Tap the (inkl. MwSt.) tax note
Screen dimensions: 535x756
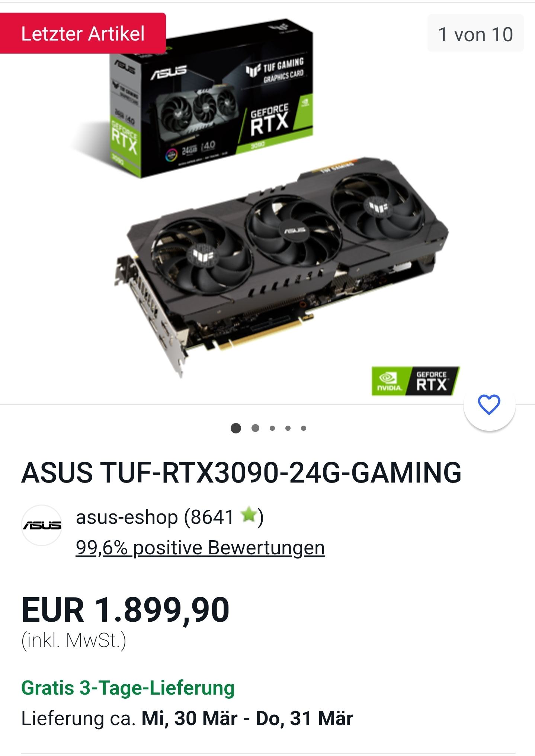74,641
